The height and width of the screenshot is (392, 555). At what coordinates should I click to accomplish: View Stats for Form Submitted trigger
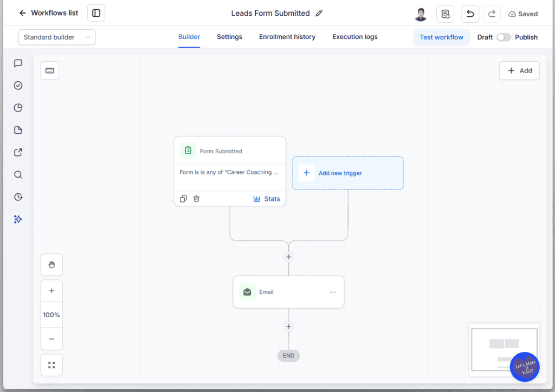pyautogui.click(x=267, y=199)
